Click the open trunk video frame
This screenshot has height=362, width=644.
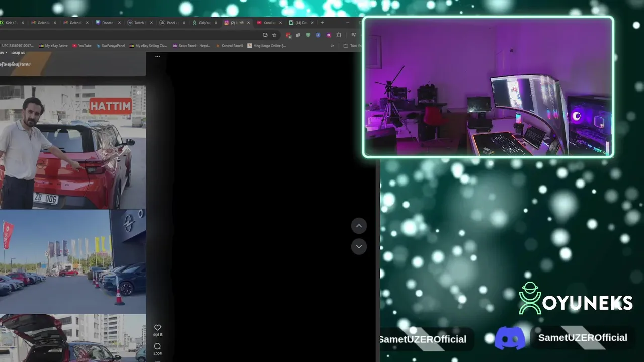pos(73,338)
